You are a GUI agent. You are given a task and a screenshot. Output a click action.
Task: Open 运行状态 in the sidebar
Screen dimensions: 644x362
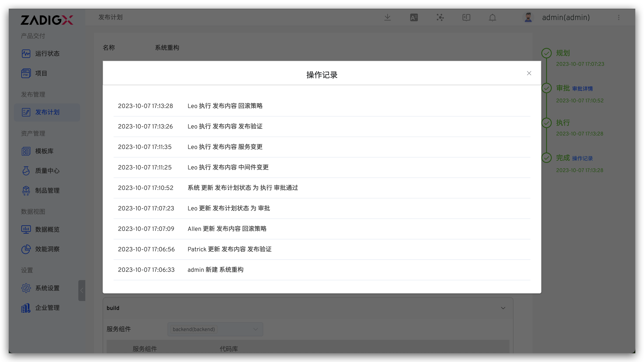[x=47, y=54]
